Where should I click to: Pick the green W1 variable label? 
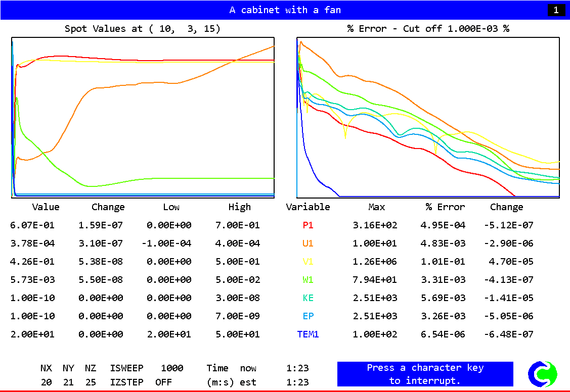click(308, 280)
